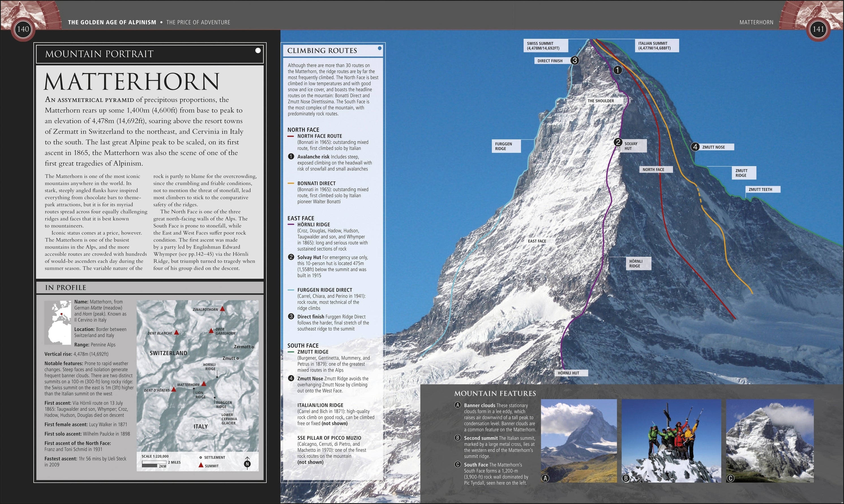This screenshot has height=504, width=844.
Task: Click the circled B beside Second summit
Action: [457, 438]
